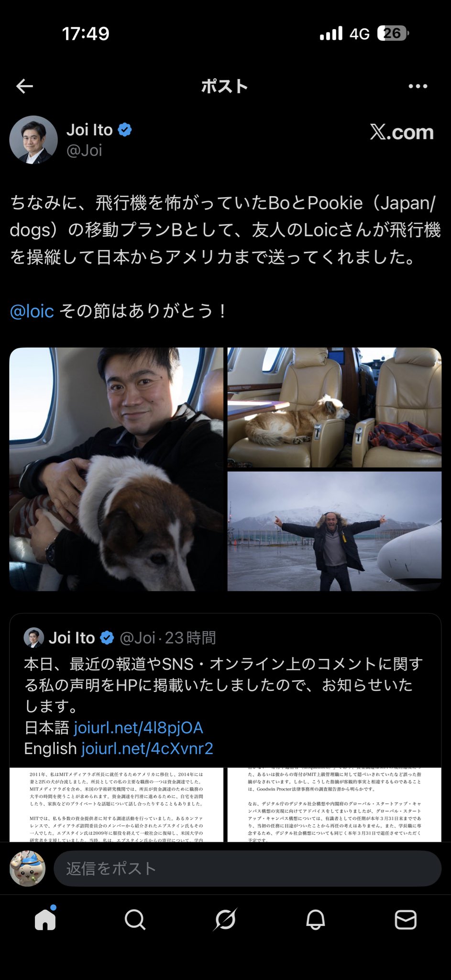This screenshot has width=451, height=980.
Task: Open the quoted Joi Ito post header
Action: [x=120, y=637]
